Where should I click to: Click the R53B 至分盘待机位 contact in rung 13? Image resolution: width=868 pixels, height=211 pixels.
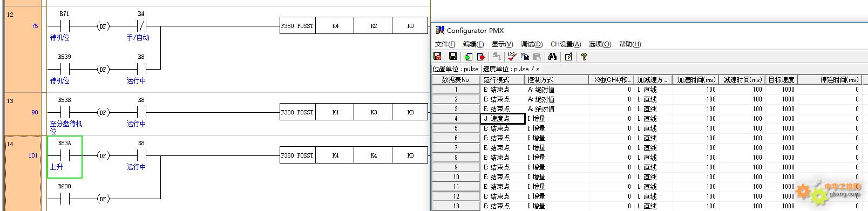[65, 112]
